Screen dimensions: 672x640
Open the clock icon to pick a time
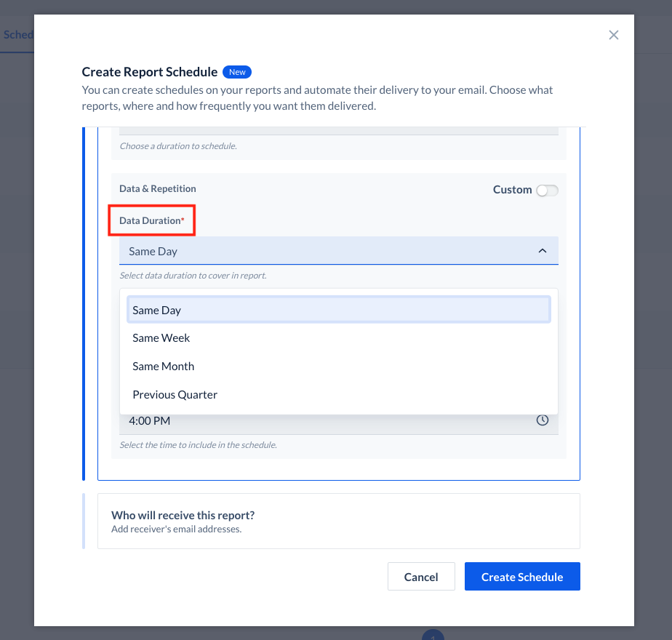542,420
